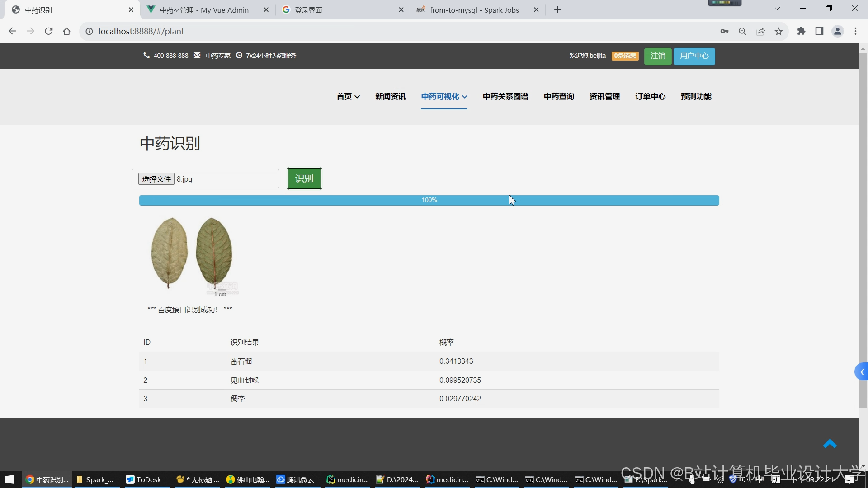Click the 注销 logout button

(658, 56)
